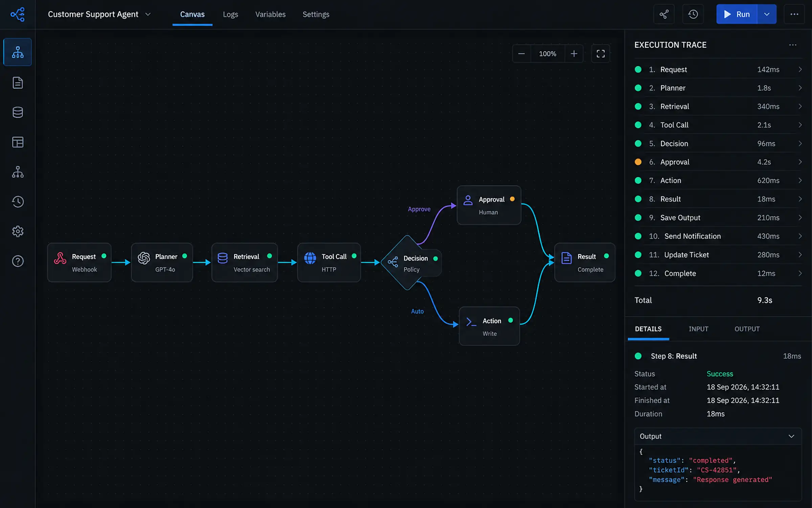Click the Run button

pos(737,14)
